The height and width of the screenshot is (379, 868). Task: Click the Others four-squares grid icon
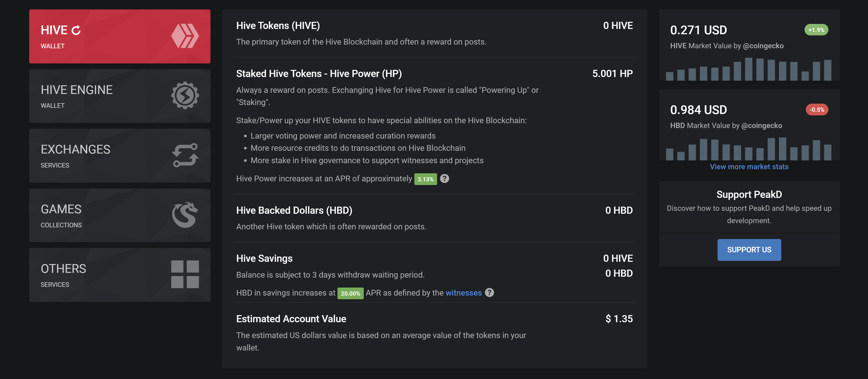click(x=185, y=274)
